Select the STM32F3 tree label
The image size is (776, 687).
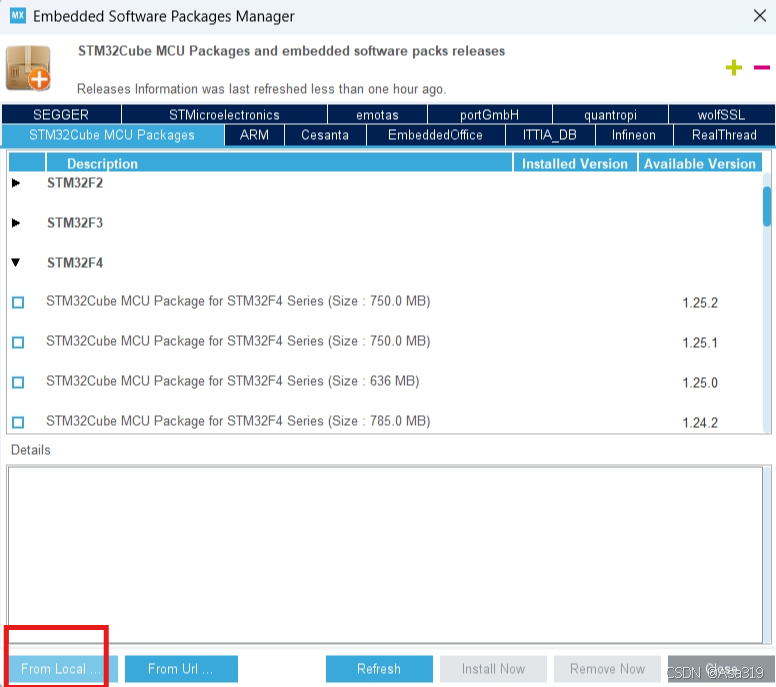(75, 223)
